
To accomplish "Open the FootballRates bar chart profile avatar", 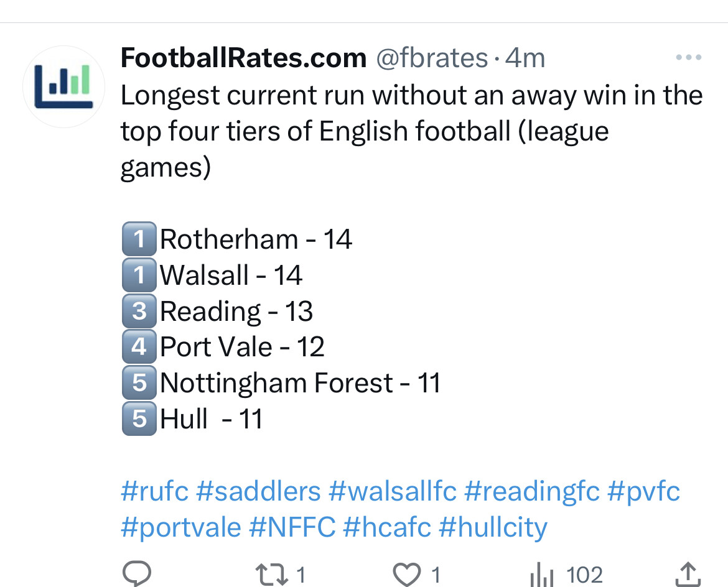I will pyautogui.click(x=63, y=87).
